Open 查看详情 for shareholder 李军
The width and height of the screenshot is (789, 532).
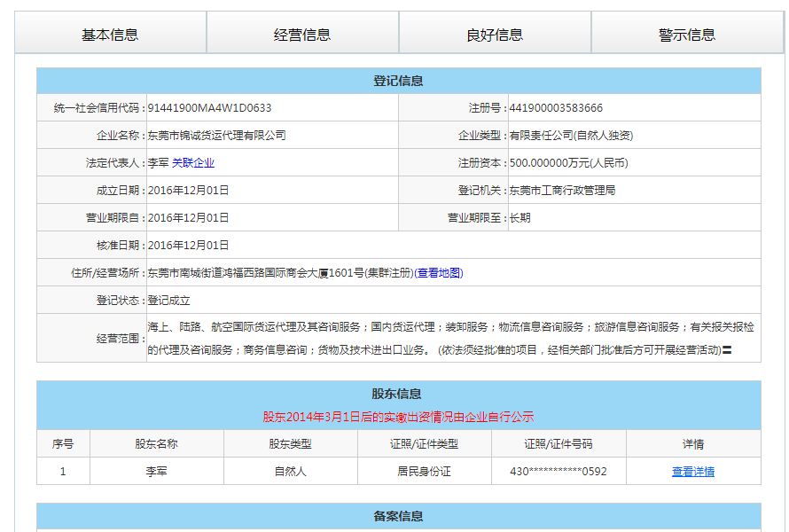693,472
